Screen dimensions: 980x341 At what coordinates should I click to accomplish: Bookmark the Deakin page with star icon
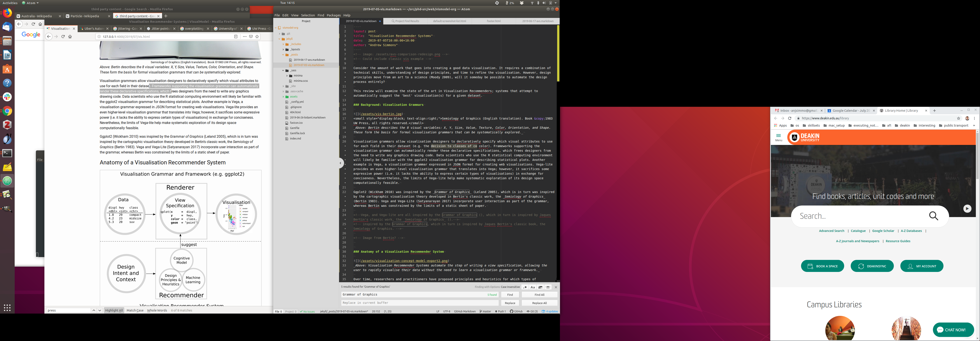click(x=959, y=118)
